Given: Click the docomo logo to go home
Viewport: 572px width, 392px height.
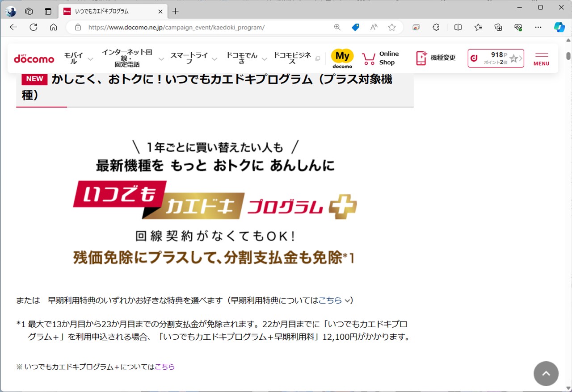Looking at the screenshot, I should coord(34,58).
